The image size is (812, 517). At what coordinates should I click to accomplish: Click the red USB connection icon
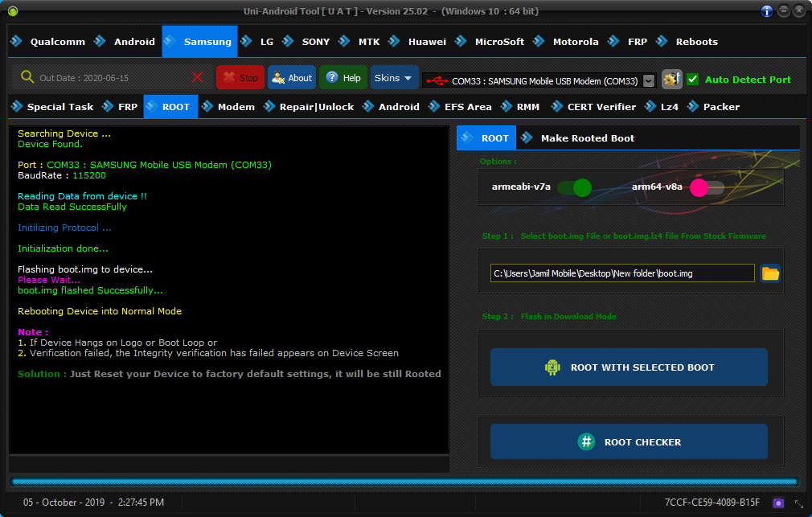[437, 81]
